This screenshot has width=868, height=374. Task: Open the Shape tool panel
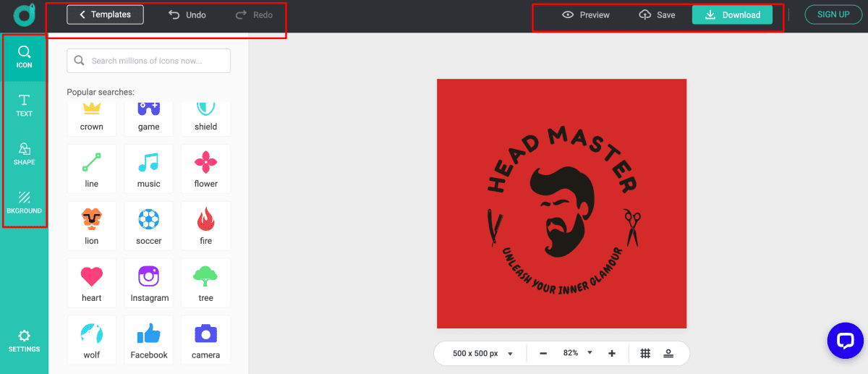point(25,154)
